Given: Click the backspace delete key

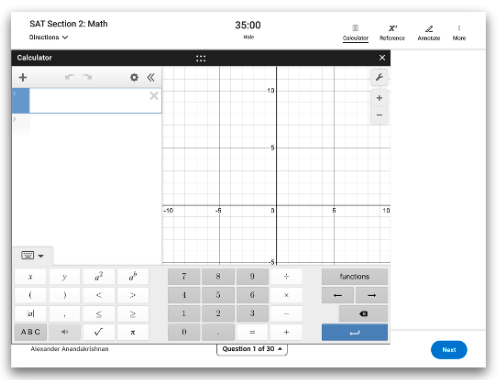Looking at the screenshot, I should pyautogui.click(x=363, y=314).
